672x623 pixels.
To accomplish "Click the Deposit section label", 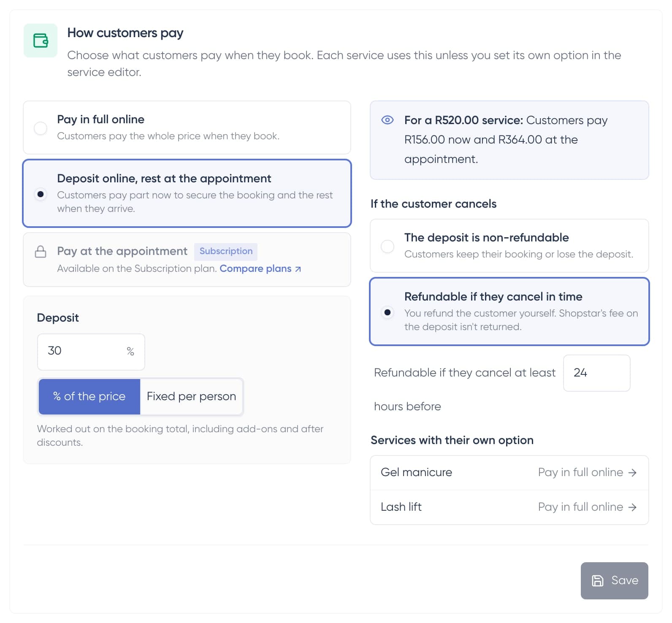I will (x=58, y=318).
